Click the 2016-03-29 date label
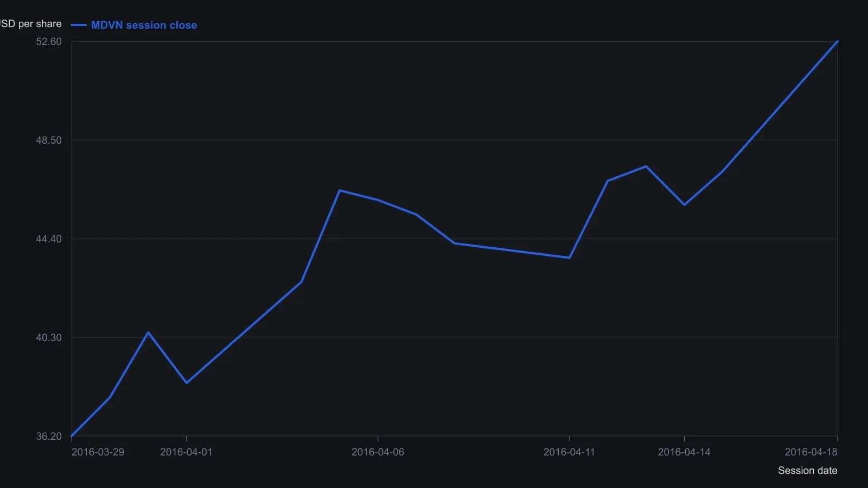Screen dimensions: 868x488 click(x=98, y=452)
